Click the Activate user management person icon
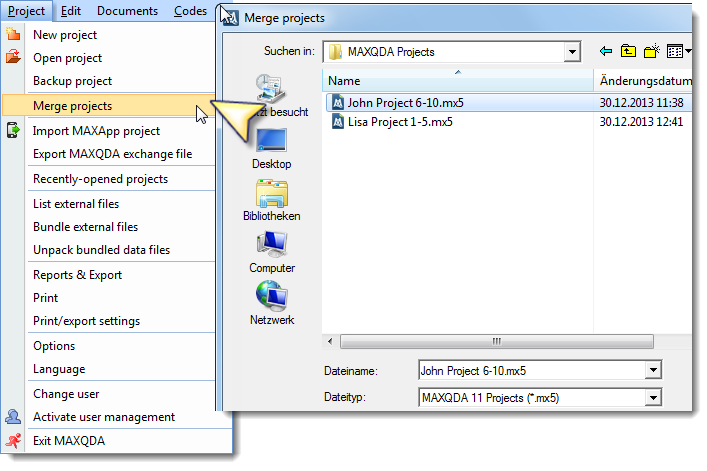 coord(13,416)
